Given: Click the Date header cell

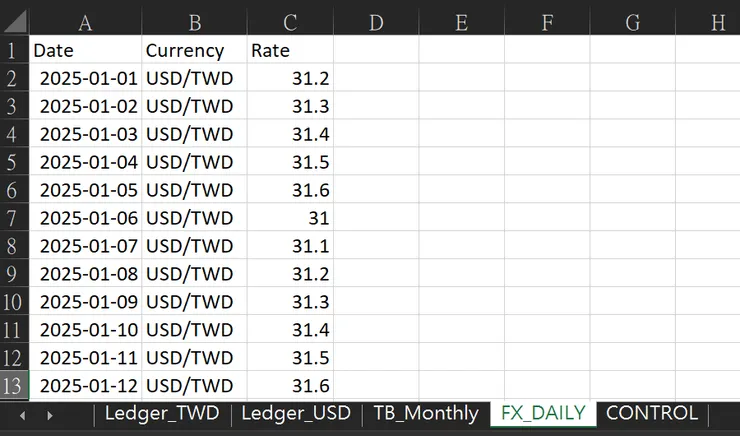Looking at the screenshot, I should pyautogui.click(x=85, y=50).
